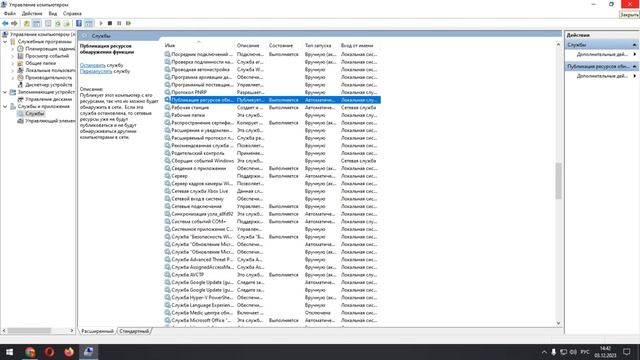Select the Служба AVCTP service row
The height and width of the screenshot is (360, 640).
click(272, 275)
